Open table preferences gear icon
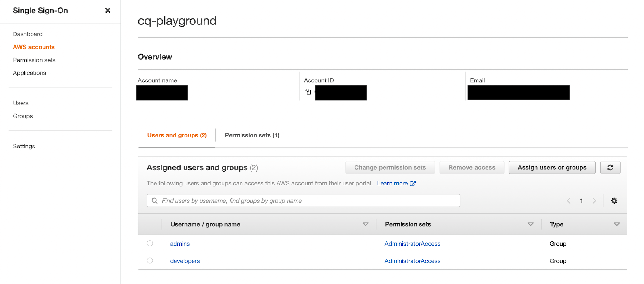 click(614, 201)
